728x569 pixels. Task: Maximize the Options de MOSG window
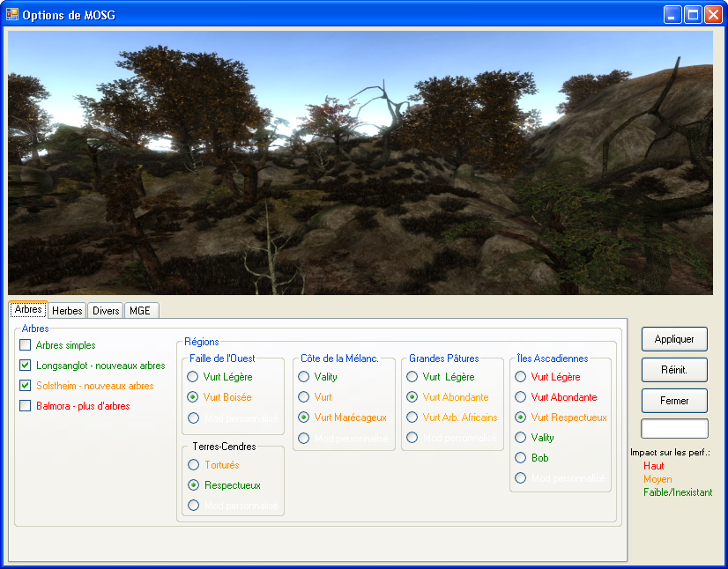coord(693,15)
